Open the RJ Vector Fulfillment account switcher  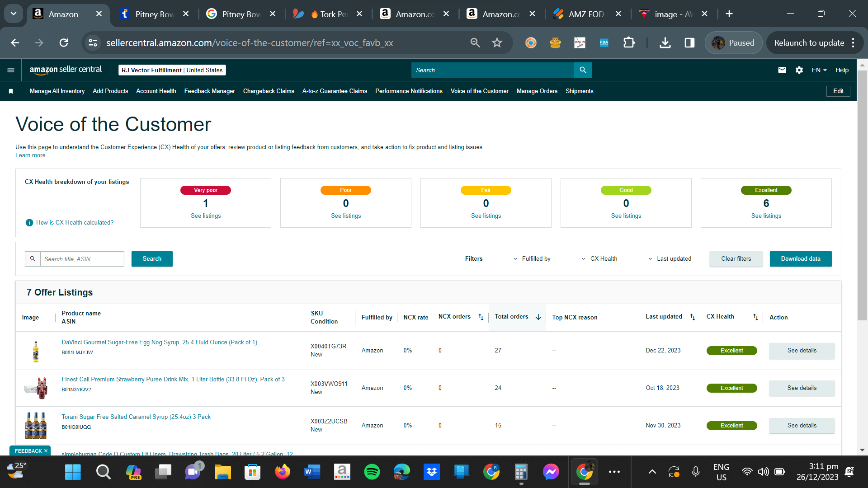pos(172,70)
